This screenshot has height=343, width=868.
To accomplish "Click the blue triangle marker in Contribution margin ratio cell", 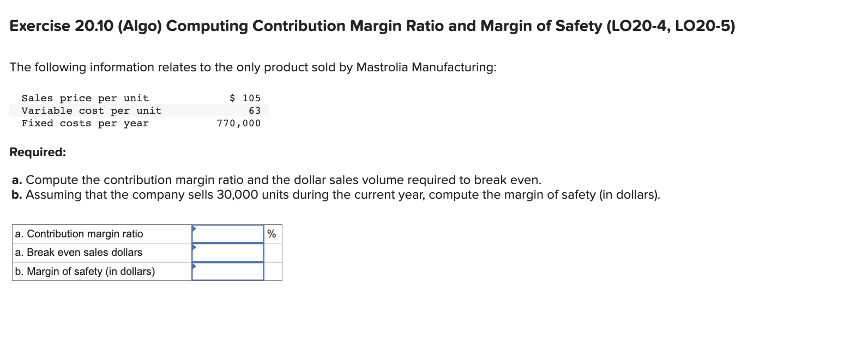I will click(x=194, y=228).
